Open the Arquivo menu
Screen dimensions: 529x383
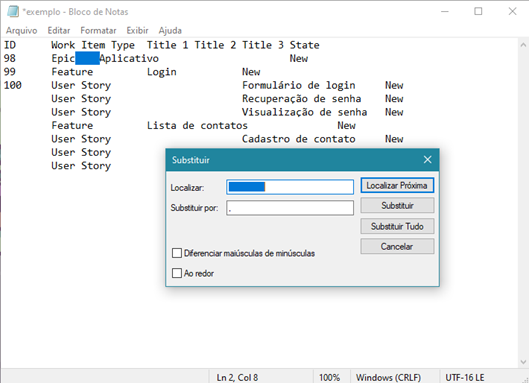click(21, 30)
